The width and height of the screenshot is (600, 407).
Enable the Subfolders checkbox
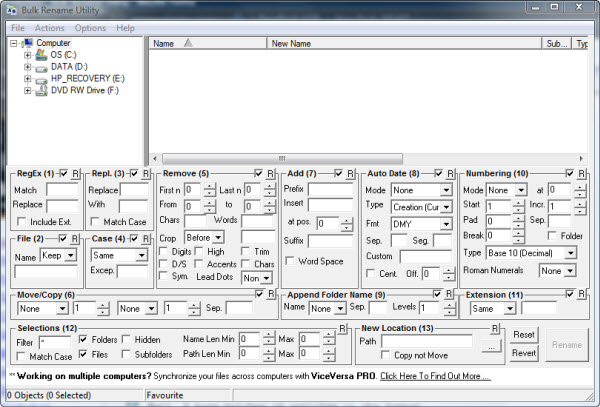(x=126, y=355)
